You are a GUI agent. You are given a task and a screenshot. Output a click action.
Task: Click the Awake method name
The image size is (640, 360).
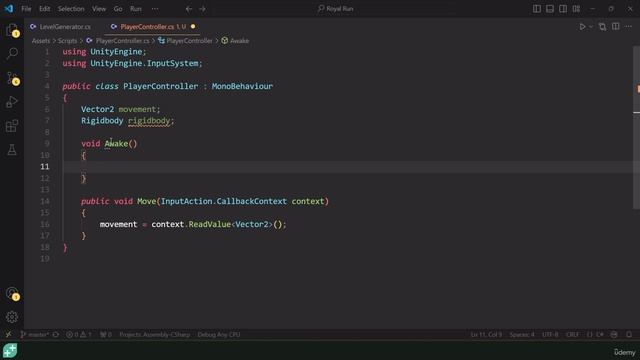tap(116, 144)
